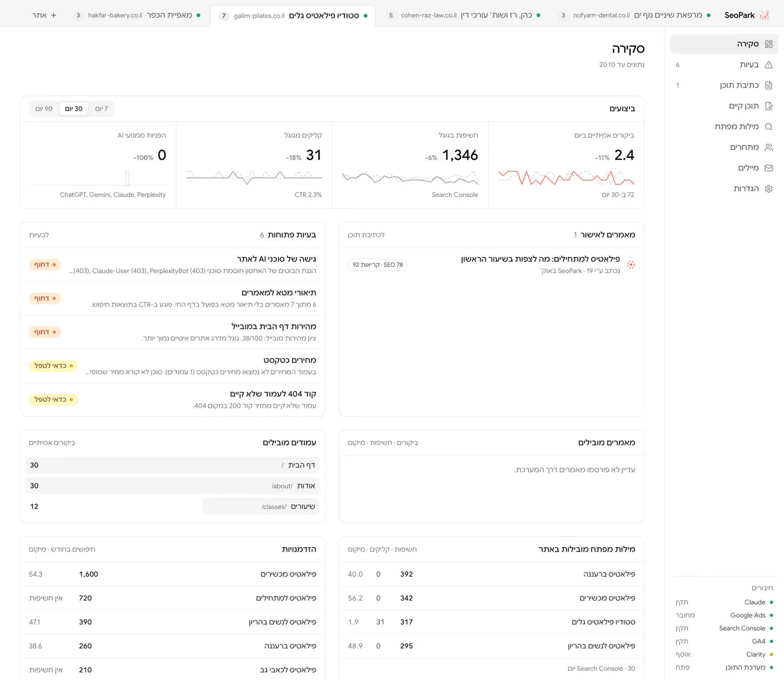Open the cohen-raz-law.co.il site tab
Image resolution: width=784 pixels, height=680 pixels.
464,15
